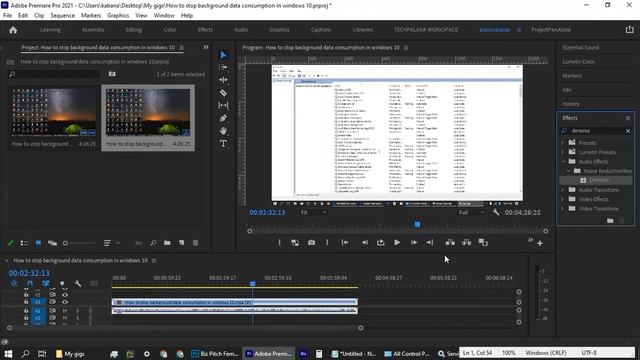Open the Graphics menu
Screen dimensions: 640x360
click(118, 16)
